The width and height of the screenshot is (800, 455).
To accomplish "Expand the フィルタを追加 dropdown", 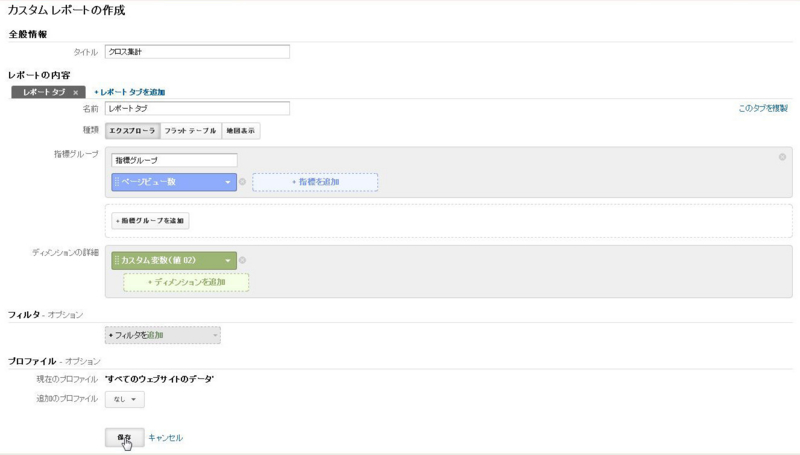I will point(163,335).
